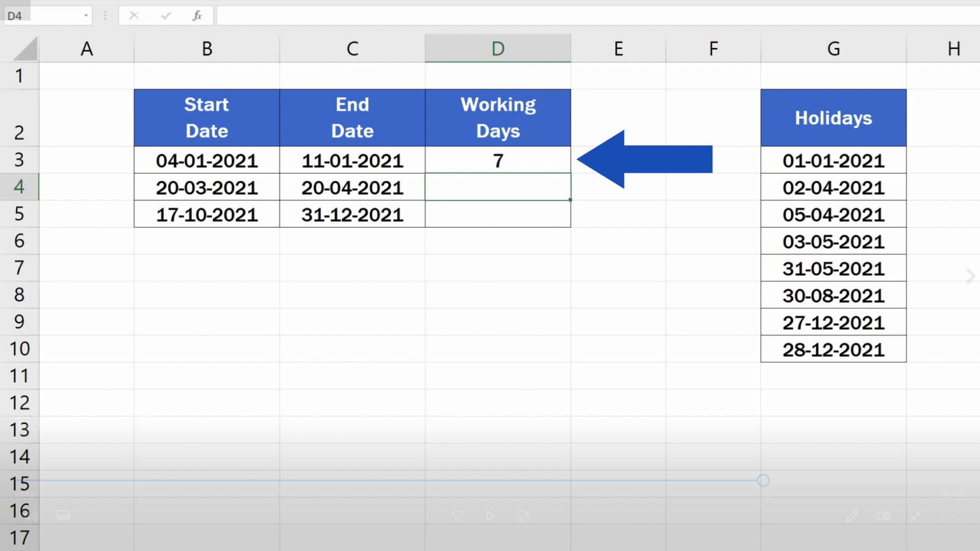
Task: Select row 13 header
Action: coord(19,430)
